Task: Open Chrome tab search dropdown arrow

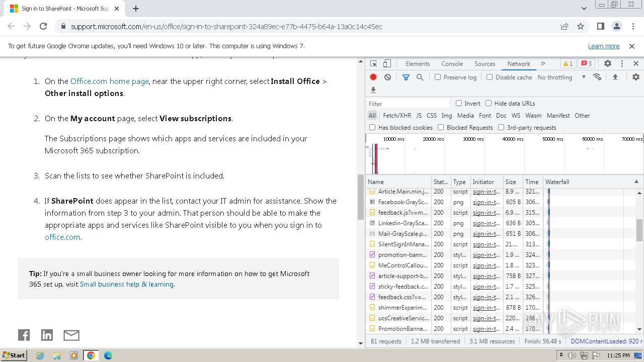Action: pyautogui.click(x=584, y=9)
